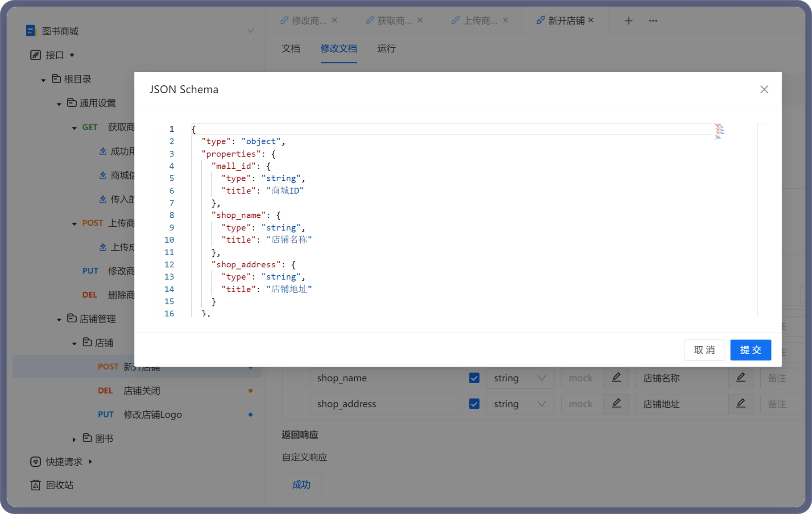This screenshot has width=812, height=514.
Task: Collapse the 店铺 folder arrow
Action: (75, 344)
